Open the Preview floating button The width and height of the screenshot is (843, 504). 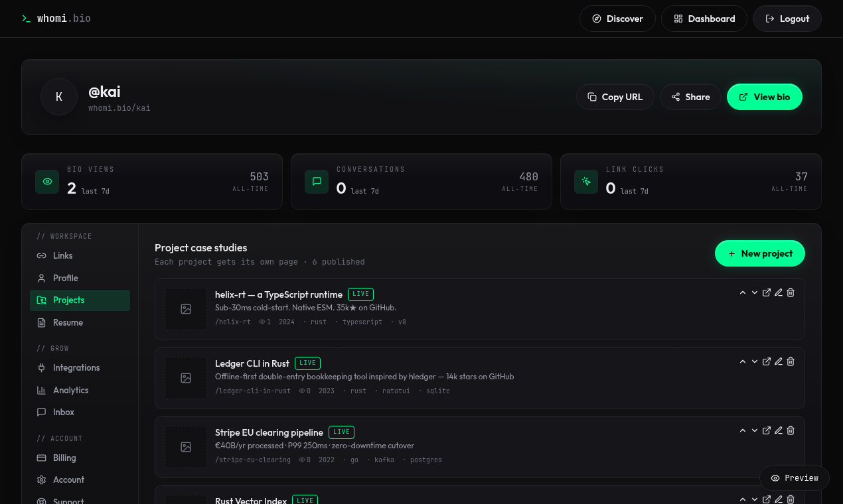coord(795,477)
